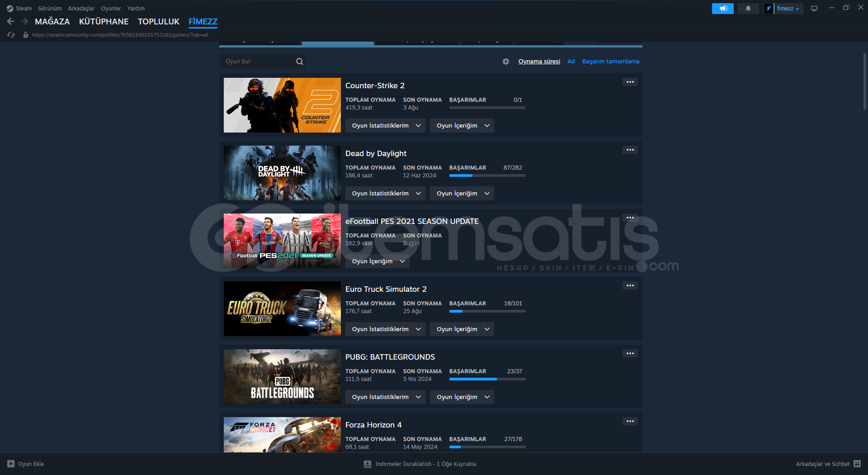Screen dimensions: 868x475
Task: Sort games by Ad
Action: 571,62
